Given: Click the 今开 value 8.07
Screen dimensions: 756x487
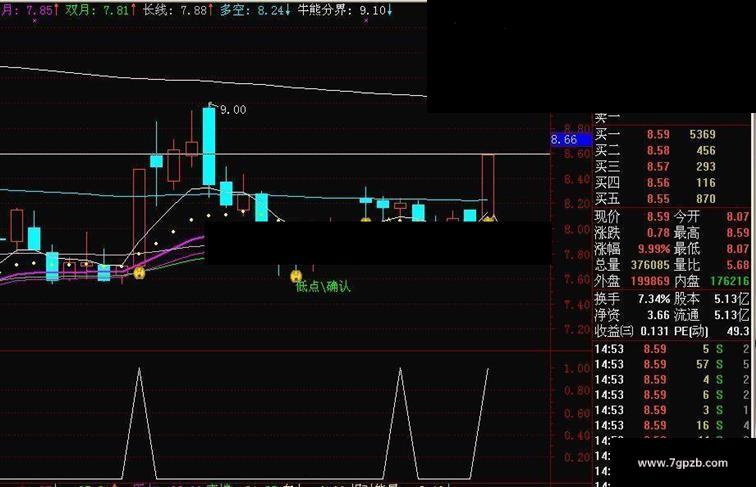Looking at the screenshot, I should pyautogui.click(x=738, y=216).
